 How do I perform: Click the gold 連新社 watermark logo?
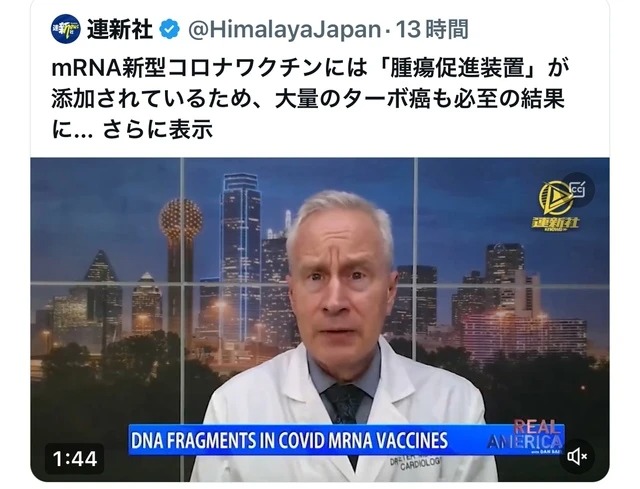tap(555, 206)
